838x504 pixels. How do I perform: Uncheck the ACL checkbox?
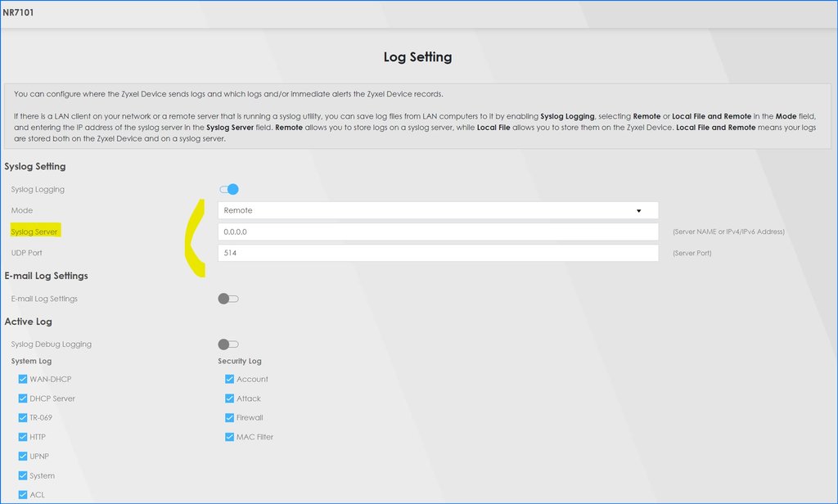22,494
